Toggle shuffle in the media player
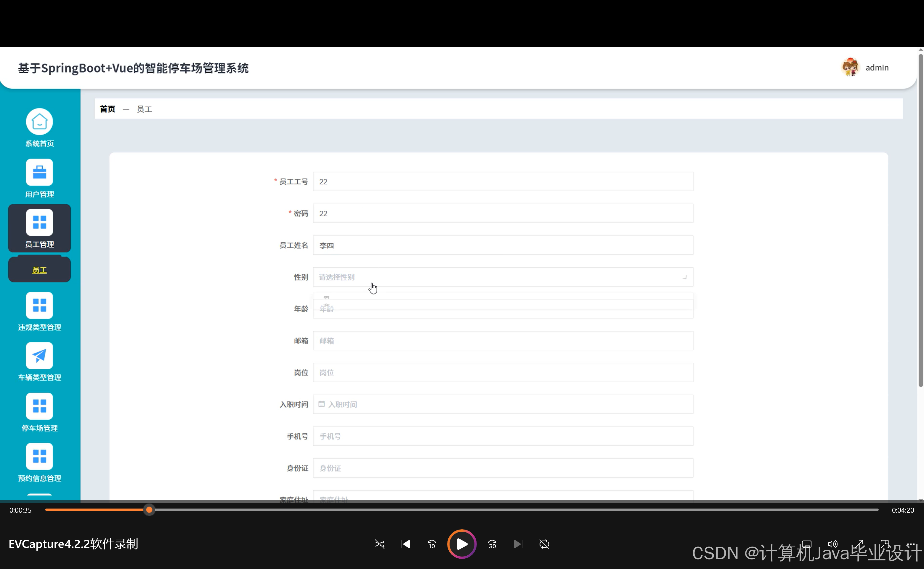Viewport: 924px width, 569px height. tap(379, 544)
